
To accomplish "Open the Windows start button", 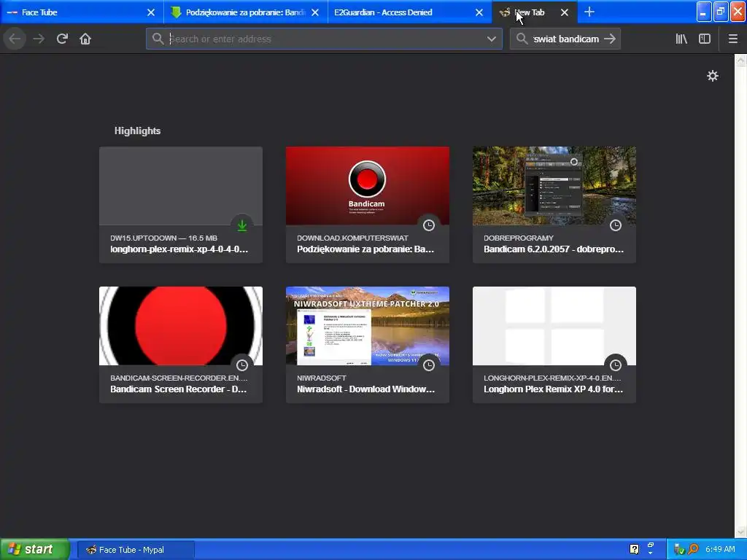I will tap(35, 549).
